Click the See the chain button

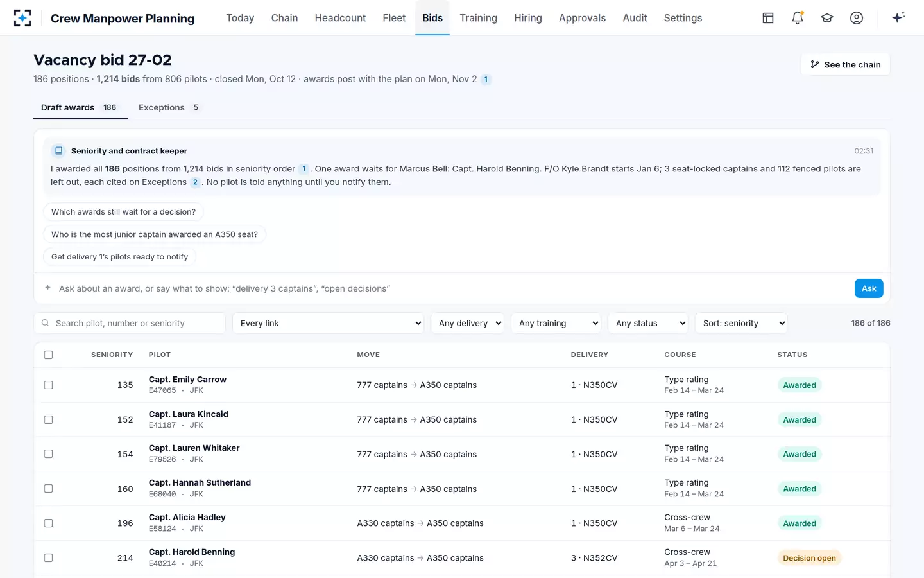845,64
